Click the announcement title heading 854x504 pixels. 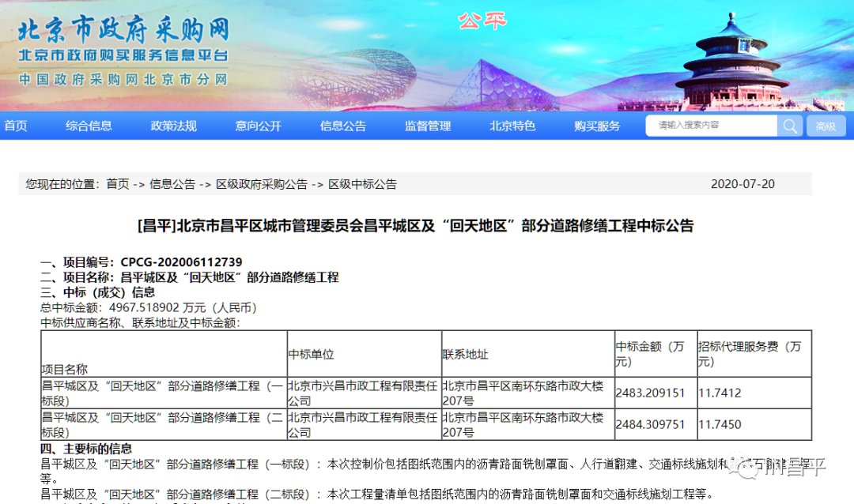pos(416,225)
